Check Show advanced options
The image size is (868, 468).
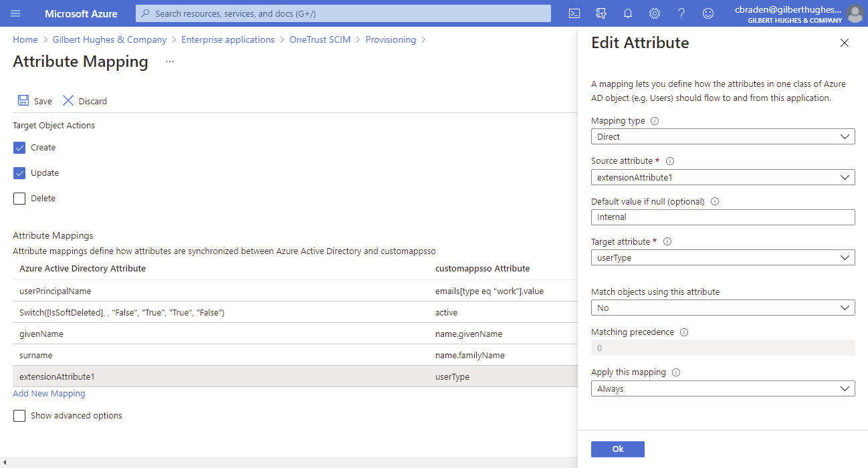pos(19,415)
